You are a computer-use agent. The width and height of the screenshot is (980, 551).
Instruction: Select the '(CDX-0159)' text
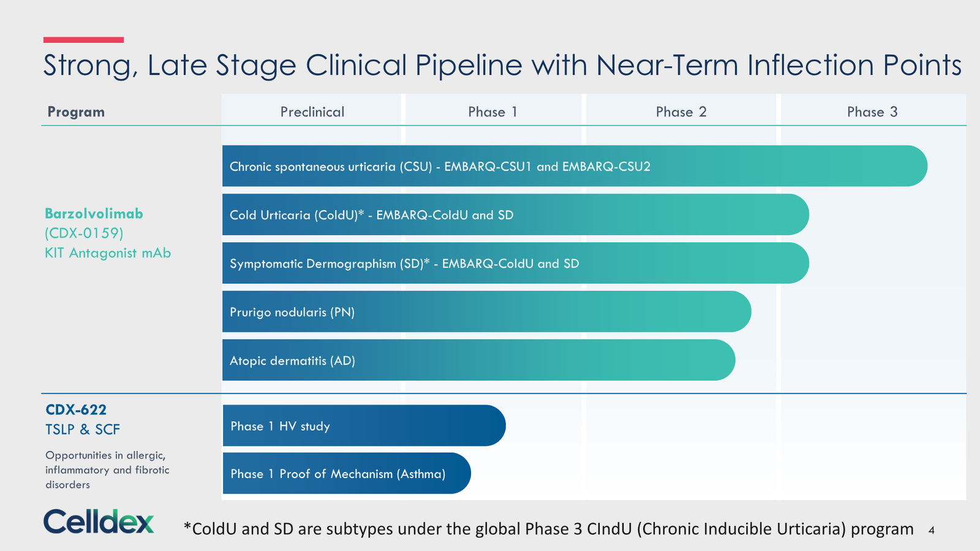coord(84,233)
